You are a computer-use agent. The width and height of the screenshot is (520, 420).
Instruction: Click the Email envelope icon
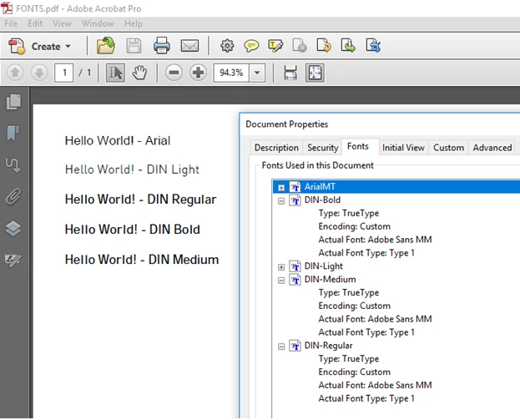(x=189, y=46)
